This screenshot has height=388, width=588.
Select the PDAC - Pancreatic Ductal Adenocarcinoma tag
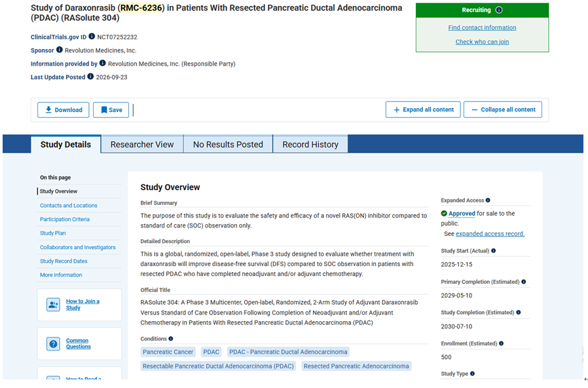288,352
